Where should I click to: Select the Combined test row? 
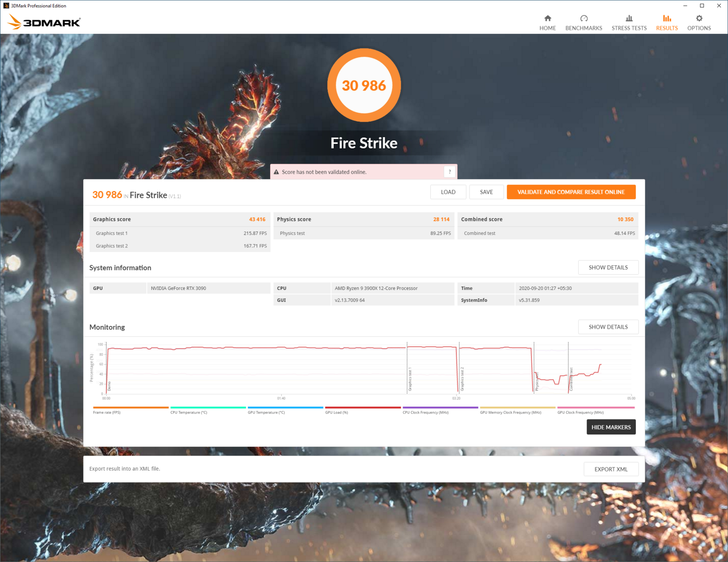tap(548, 233)
